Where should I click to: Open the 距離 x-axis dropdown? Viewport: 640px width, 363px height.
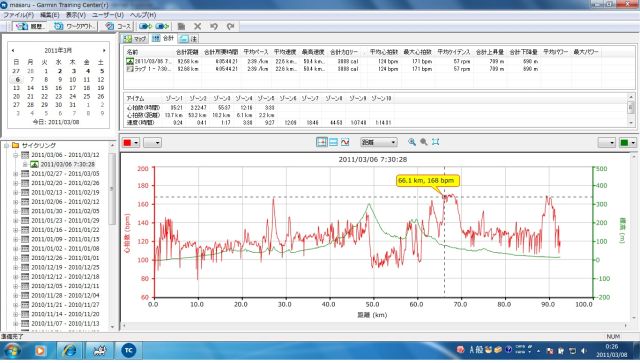379,142
